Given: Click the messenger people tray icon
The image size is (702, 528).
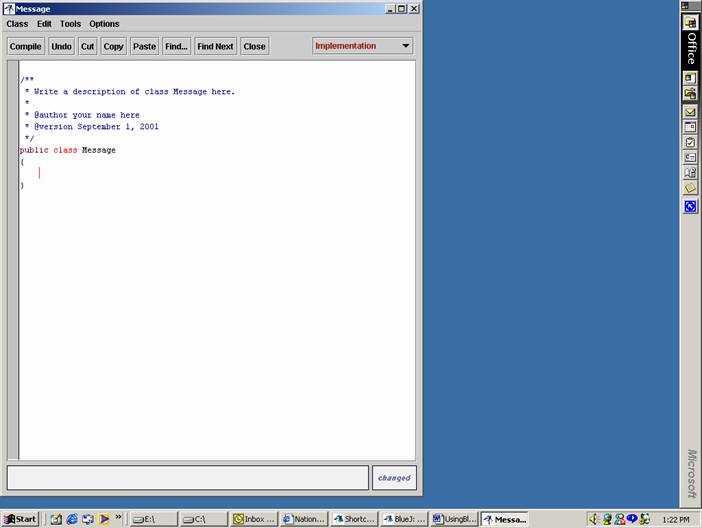Looking at the screenshot, I should [620, 519].
